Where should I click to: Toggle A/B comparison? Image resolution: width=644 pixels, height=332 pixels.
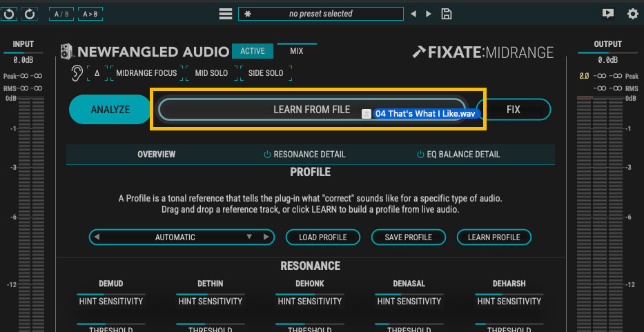(61, 14)
